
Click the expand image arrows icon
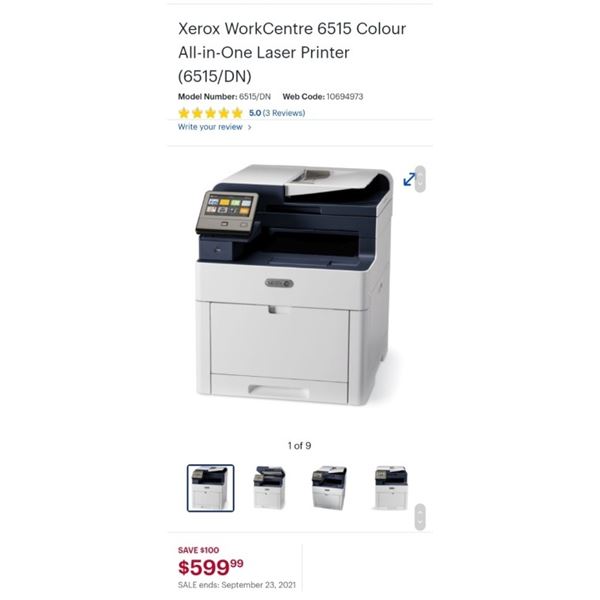click(409, 179)
